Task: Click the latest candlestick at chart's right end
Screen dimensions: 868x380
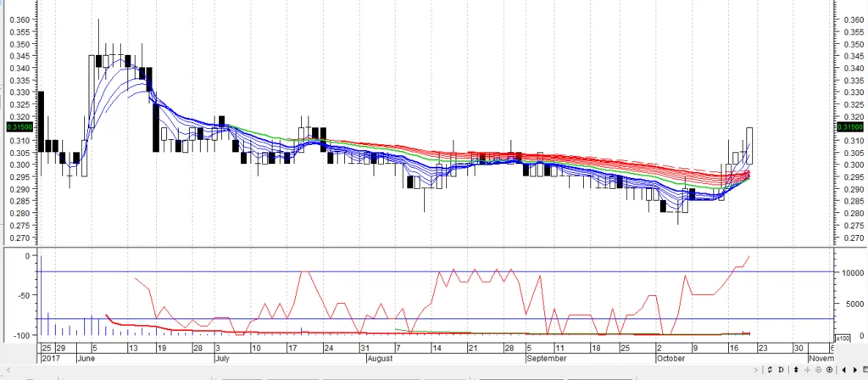Action: [x=749, y=145]
